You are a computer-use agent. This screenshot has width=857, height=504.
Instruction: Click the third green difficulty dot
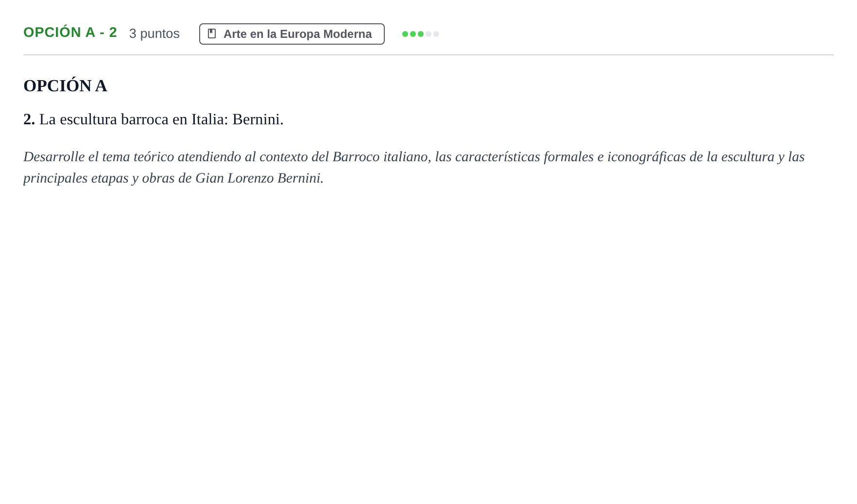(x=421, y=34)
